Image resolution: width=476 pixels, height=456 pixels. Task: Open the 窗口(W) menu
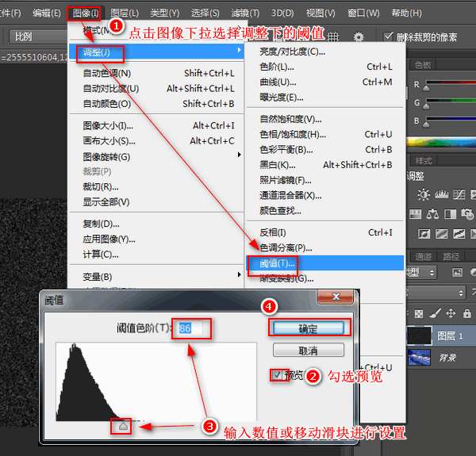pos(363,13)
